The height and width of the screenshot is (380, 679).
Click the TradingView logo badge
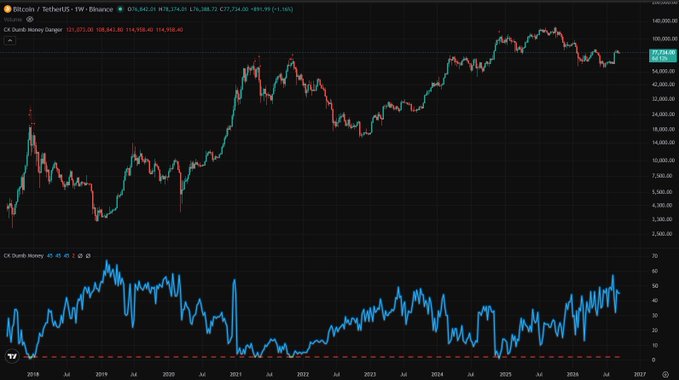(x=13, y=356)
